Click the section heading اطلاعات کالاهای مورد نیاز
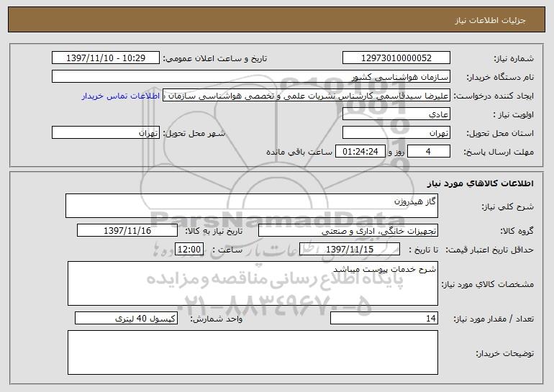Image resolution: width=554 pixels, height=392 pixels. coord(481,183)
